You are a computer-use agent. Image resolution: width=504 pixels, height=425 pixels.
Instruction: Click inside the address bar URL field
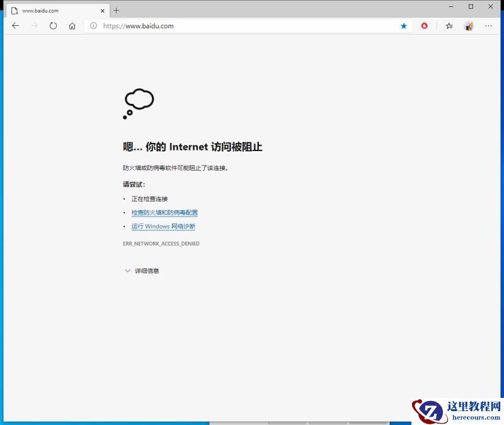click(189, 26)
